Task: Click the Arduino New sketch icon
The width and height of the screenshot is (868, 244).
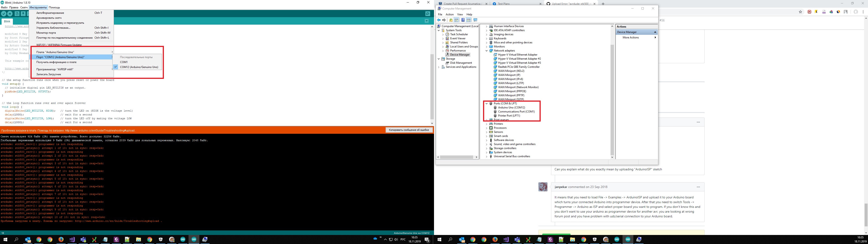Action: [17, 14]
